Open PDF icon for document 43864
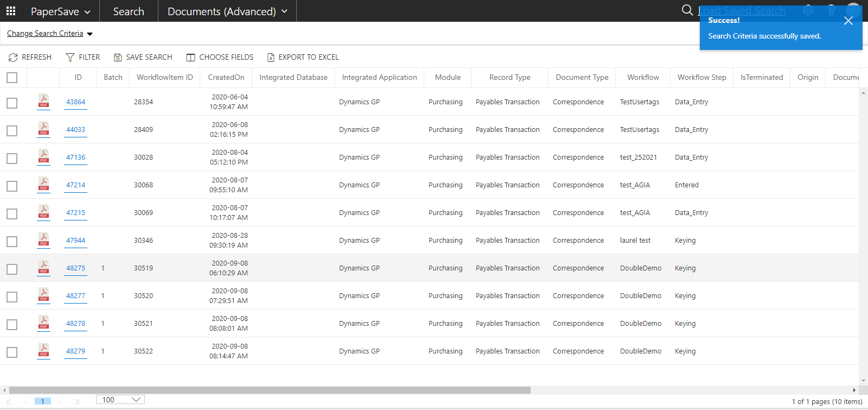 pyautogui.click(x=43, y=102)
